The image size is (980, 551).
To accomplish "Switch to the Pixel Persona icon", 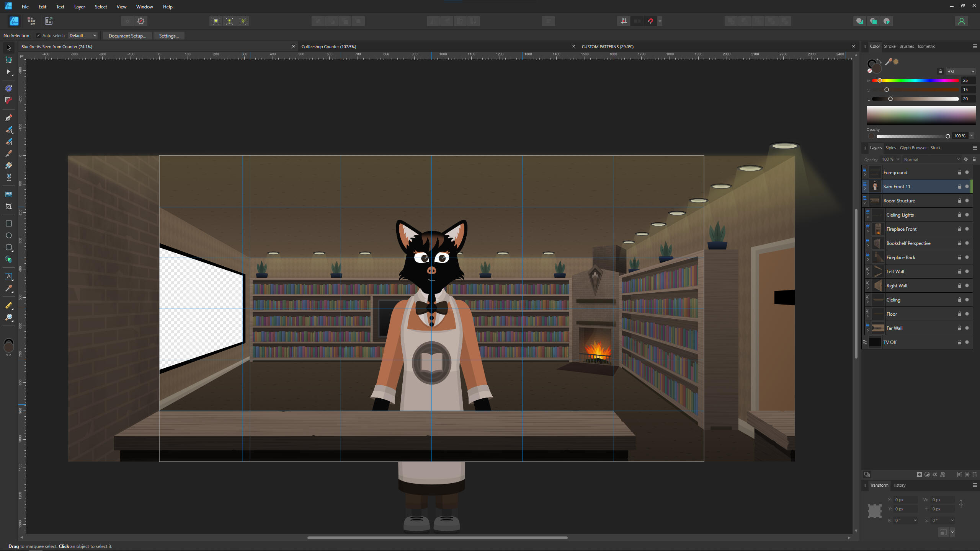I will (31, 21).
